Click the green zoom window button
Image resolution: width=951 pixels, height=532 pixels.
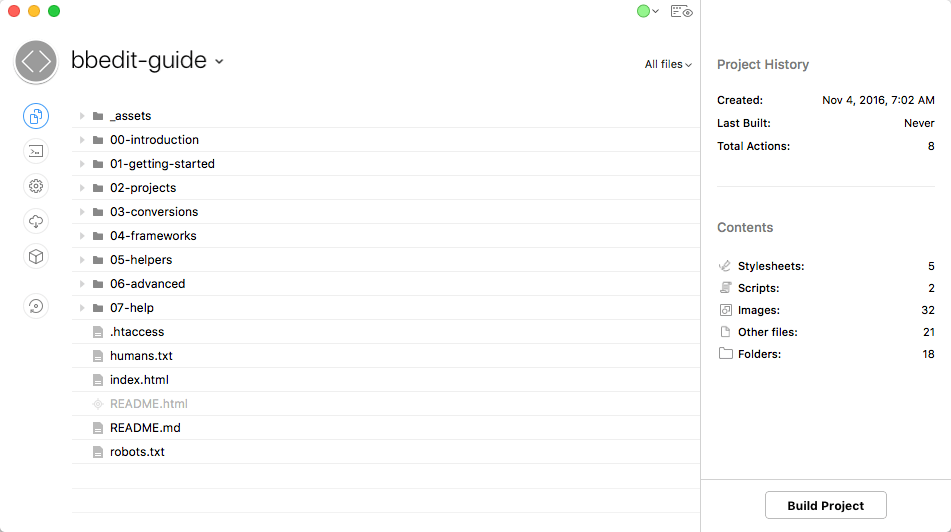tap(54, 11)
